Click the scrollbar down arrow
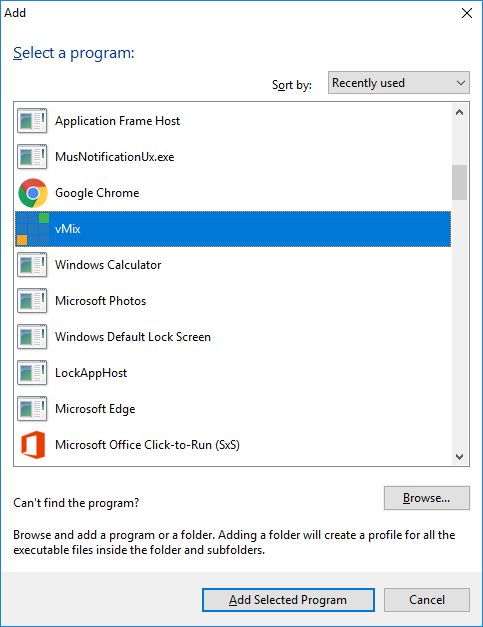 click(x=459, y=457)
